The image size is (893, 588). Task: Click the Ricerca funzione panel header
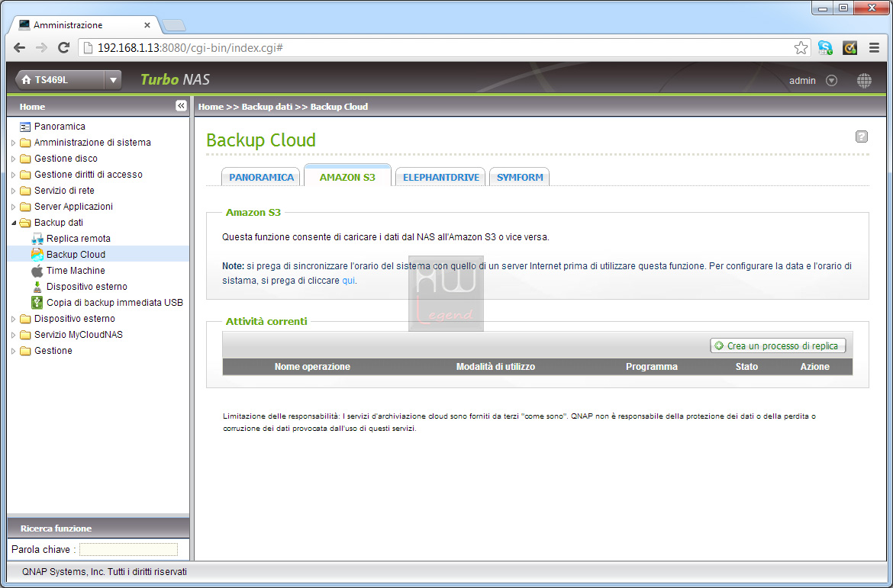(98, 529)
